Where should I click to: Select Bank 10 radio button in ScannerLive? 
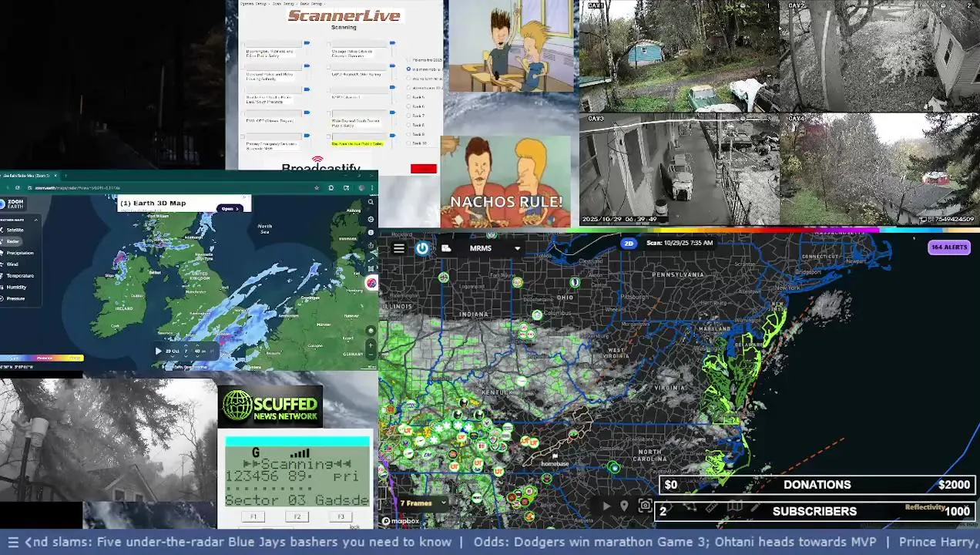click(408, 143)
